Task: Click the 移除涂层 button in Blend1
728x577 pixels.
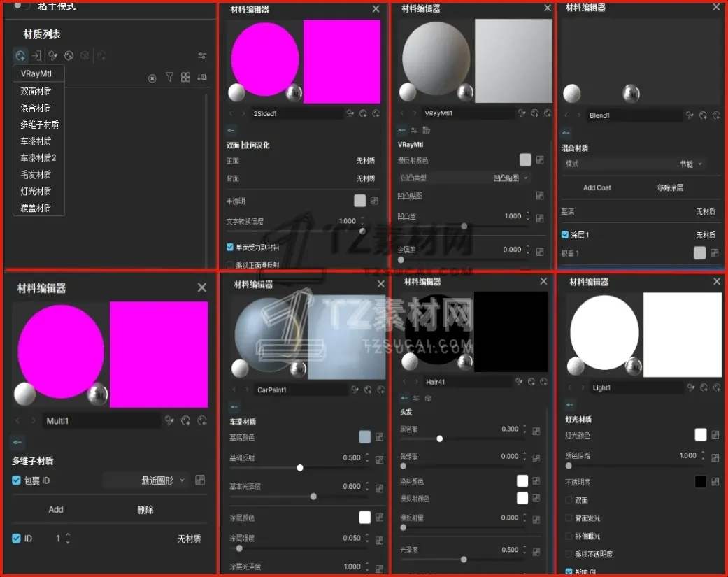Action: point(670,187)
